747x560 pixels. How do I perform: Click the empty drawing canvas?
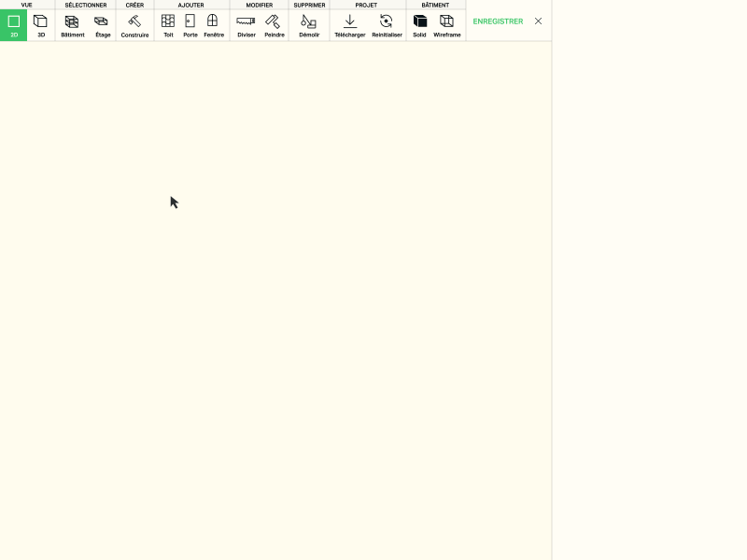275,299
